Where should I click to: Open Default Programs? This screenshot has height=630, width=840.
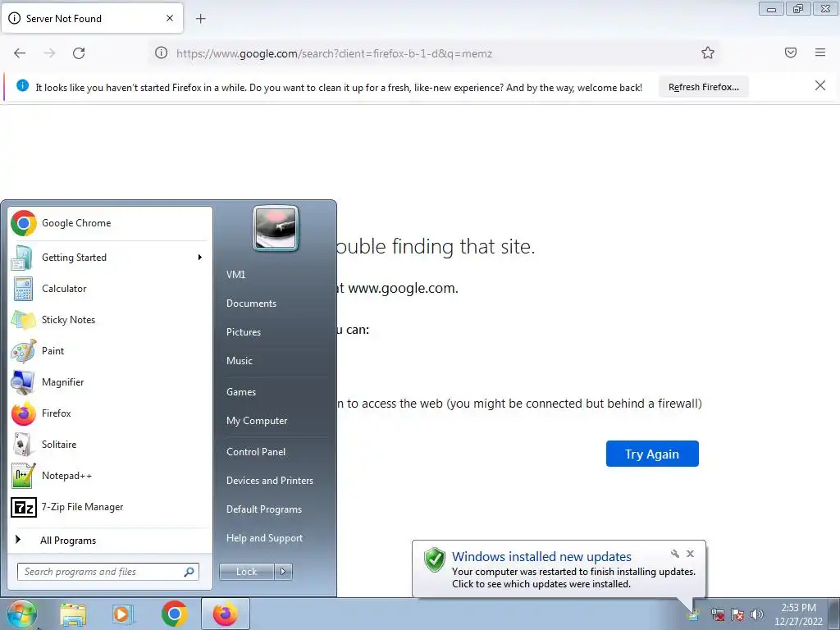pyautogui.click(x=263, y=509)
